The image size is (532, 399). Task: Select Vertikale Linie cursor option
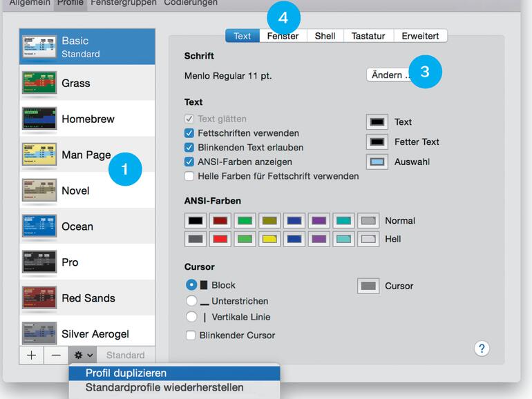[x=191, y=317]
